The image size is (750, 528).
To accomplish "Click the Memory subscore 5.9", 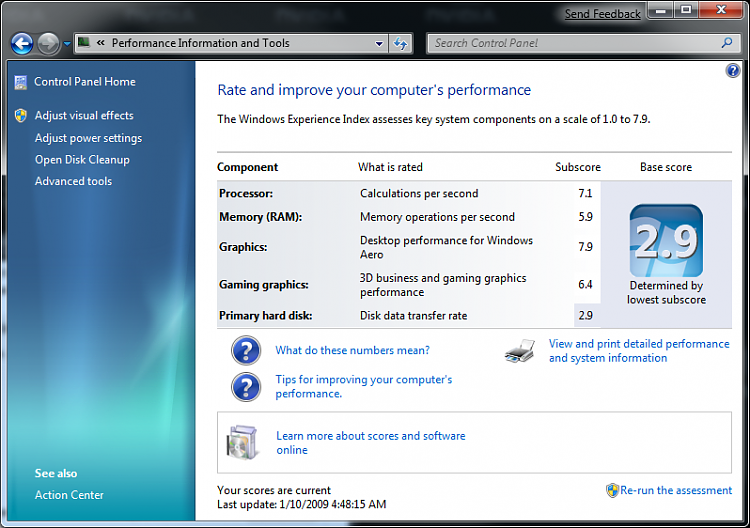I will [x=585, y=217].
